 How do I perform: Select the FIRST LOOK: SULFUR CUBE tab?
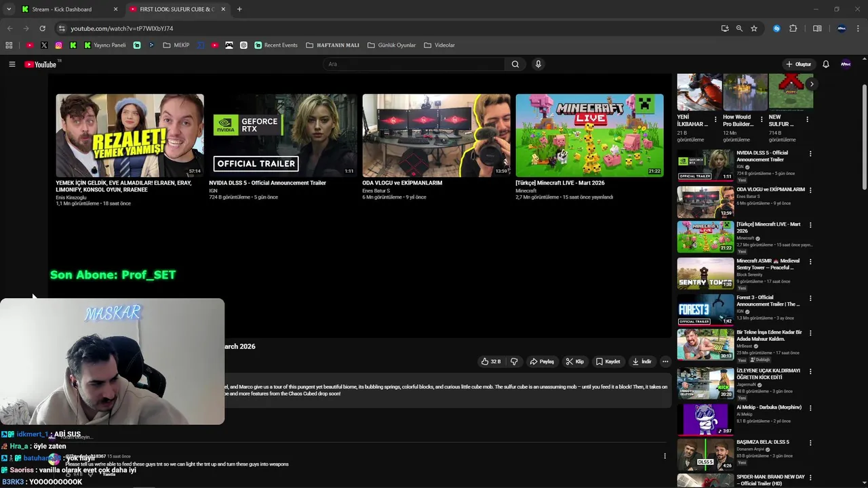click(x=176, y=9)
